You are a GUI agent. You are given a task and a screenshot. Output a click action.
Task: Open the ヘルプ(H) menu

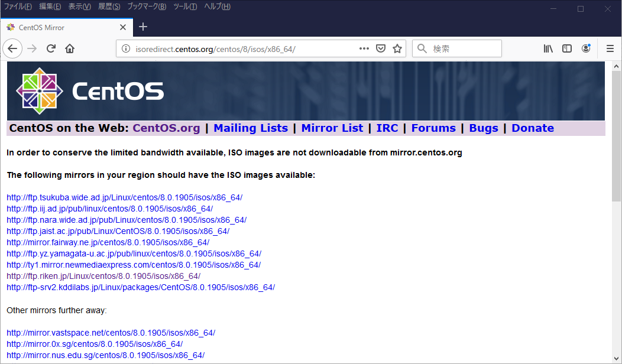point(218,6)
